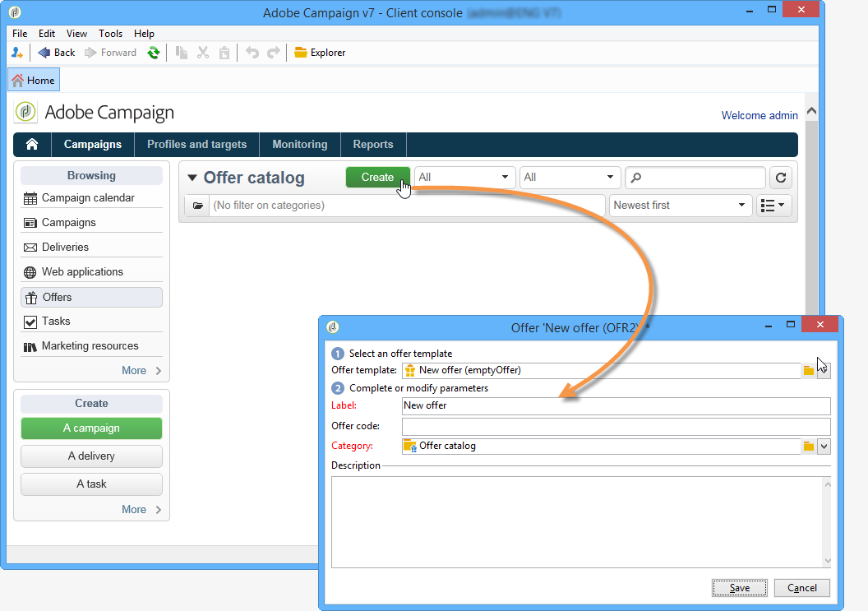Image resolution: width=868 pixels, height=611 pixels.
Task: Open the Explorer folder button
Action: pos(320,53)
